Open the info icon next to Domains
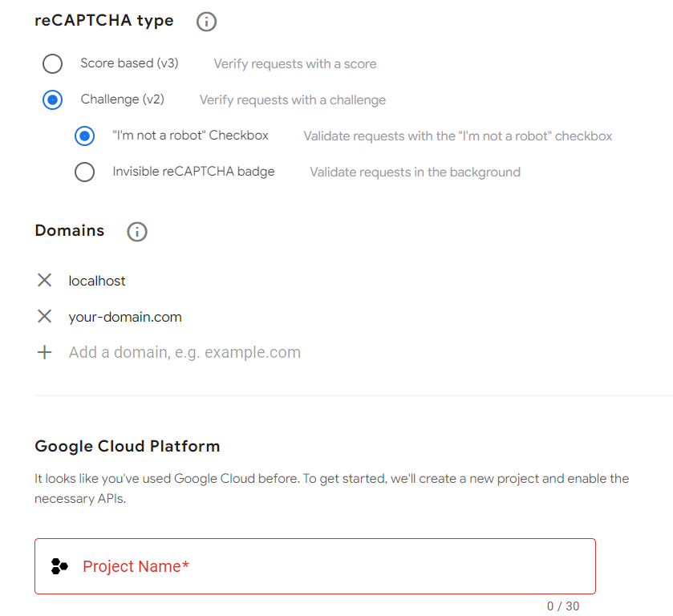This screenshot has width=673, height=616. pyautogui.click(x=137, y=232)
